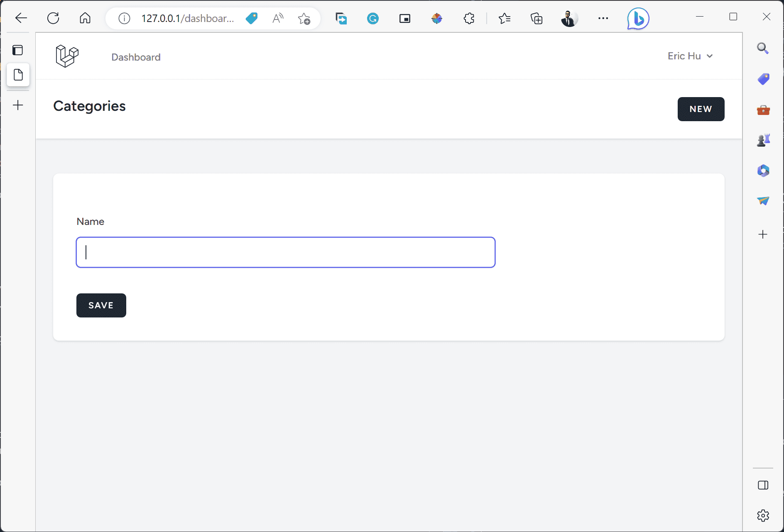Toggle the sidebar panel visibility icon

763,485
